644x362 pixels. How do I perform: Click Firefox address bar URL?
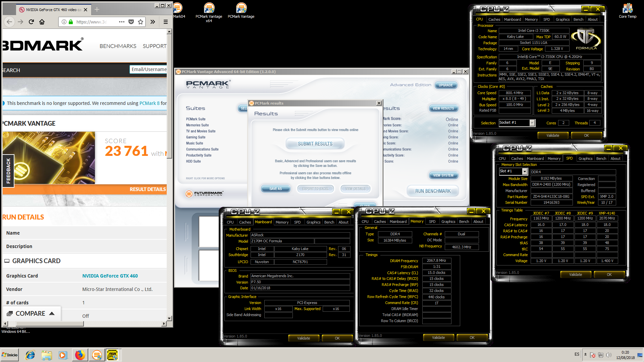92,22
